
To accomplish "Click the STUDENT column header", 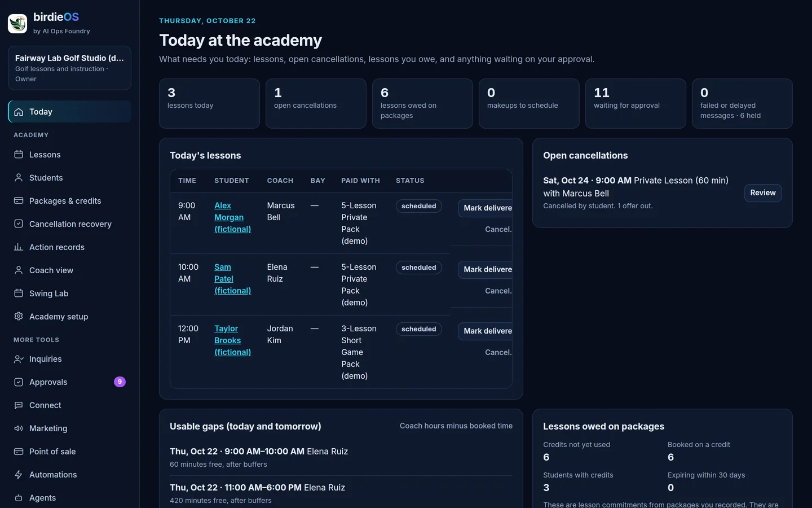I will (x=231, y=181).
